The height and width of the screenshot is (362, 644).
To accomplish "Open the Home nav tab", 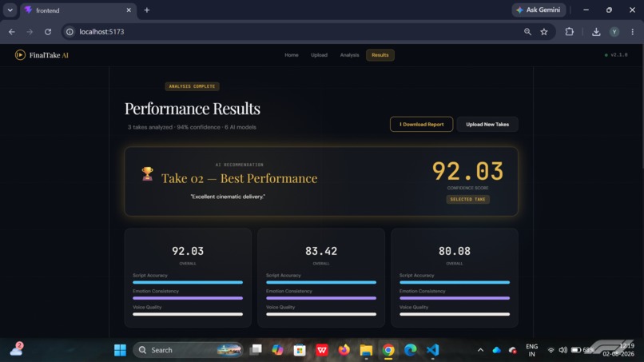I will point(291,55).
